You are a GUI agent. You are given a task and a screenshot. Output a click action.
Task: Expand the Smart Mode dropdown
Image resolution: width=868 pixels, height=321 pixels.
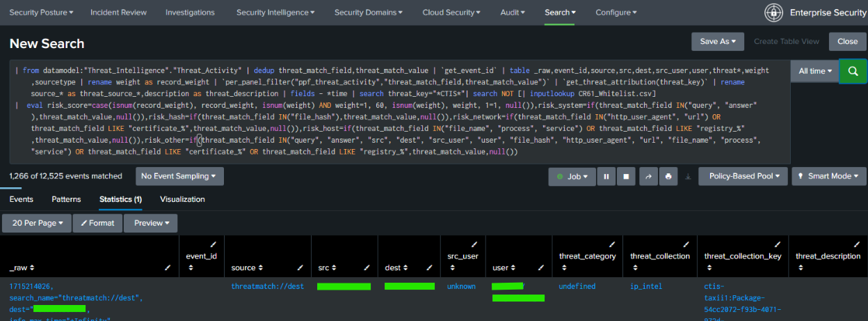pyautogui.click(x=829, y=177)
